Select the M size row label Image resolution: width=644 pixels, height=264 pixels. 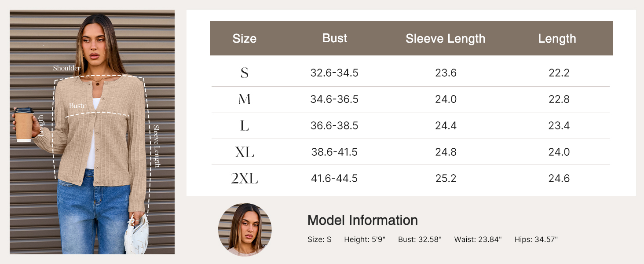(x=245, y=99)
